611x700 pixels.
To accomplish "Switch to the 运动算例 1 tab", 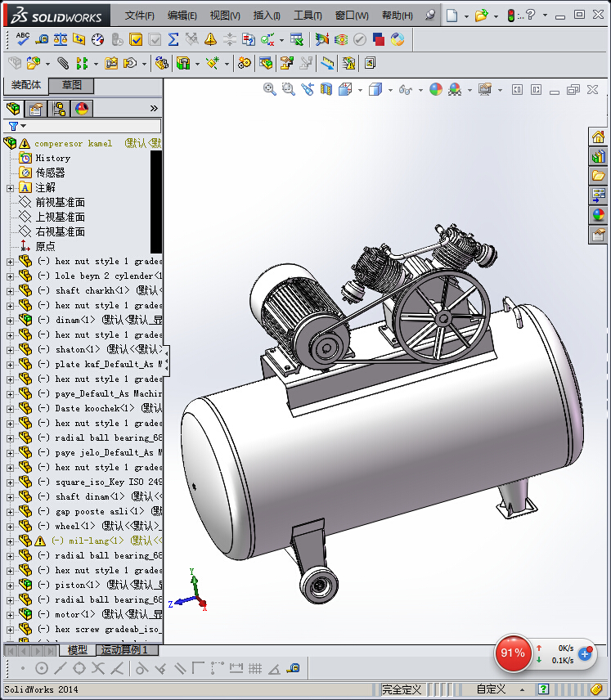I will point(127,650).
